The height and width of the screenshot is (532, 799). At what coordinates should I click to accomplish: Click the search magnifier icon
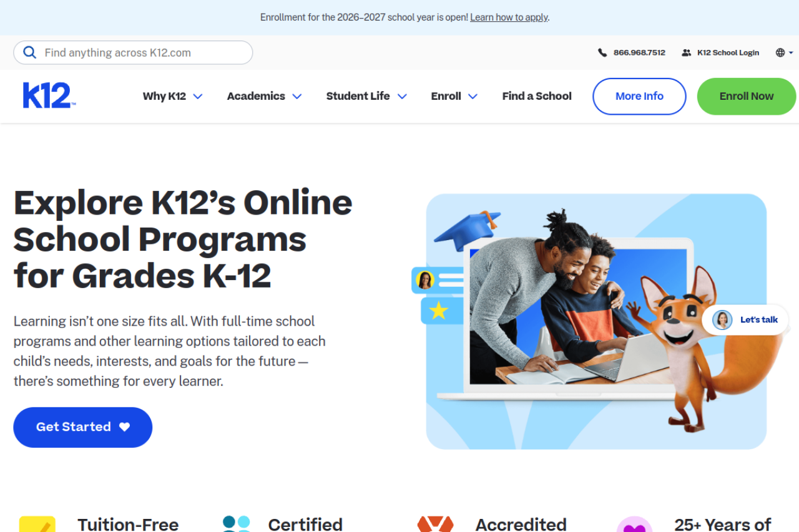(x=29, y=52)
